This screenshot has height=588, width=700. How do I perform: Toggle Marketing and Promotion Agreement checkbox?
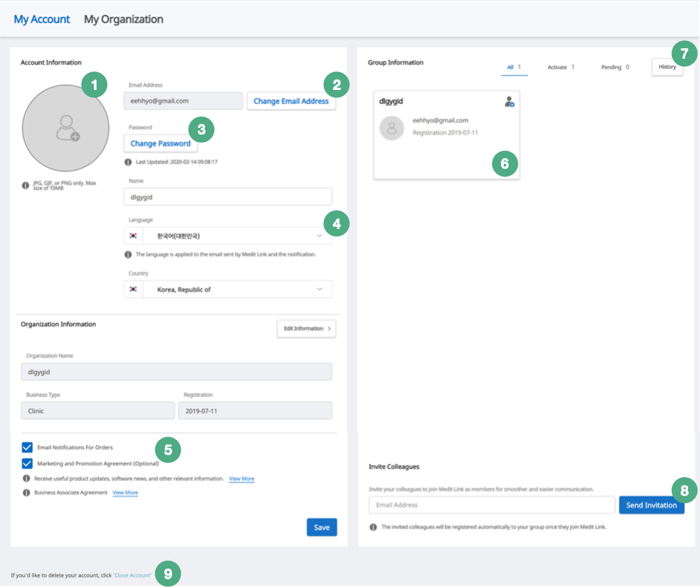click(27, 463)
